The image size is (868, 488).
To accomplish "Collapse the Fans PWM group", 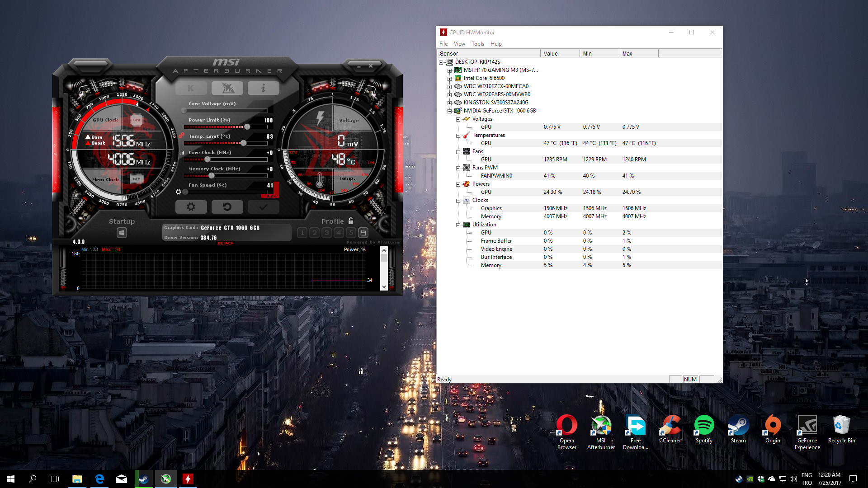I will click(x=458, y=168).
